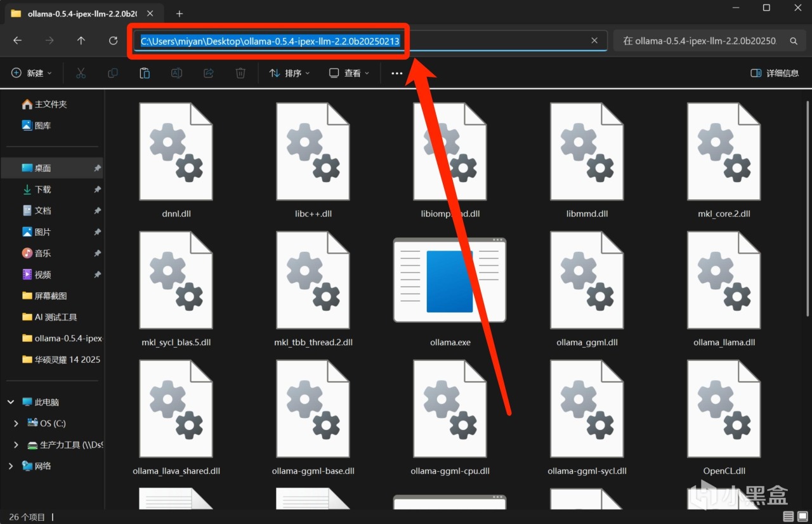Switch to details list view icon
Viewport: 812px width, 524px height.
pos(788,517)
